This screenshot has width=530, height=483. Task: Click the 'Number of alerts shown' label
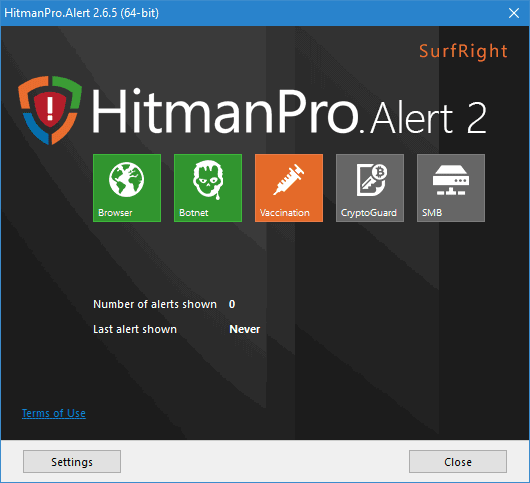(x=155, y=304)
